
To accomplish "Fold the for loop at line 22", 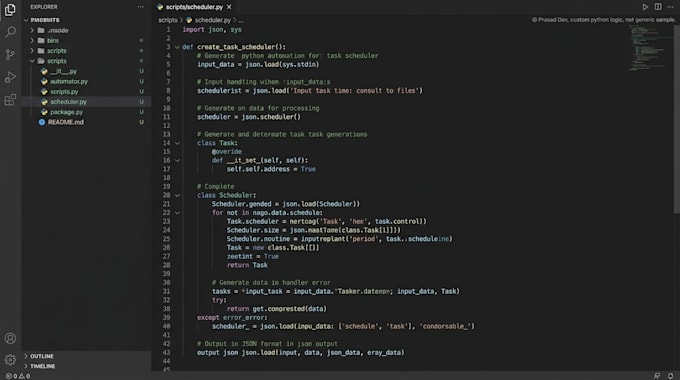I will [x=177, y=213].
